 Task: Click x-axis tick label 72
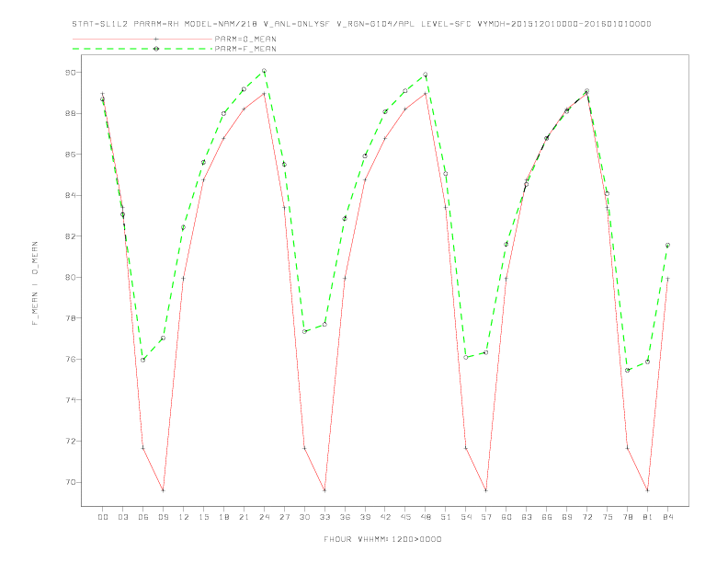coord(586,517)
